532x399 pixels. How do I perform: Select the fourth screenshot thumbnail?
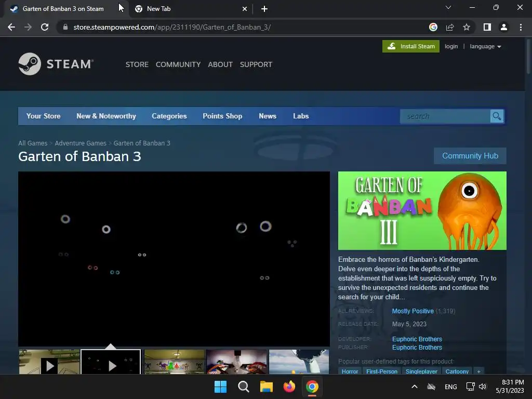(x=236, y=362)
